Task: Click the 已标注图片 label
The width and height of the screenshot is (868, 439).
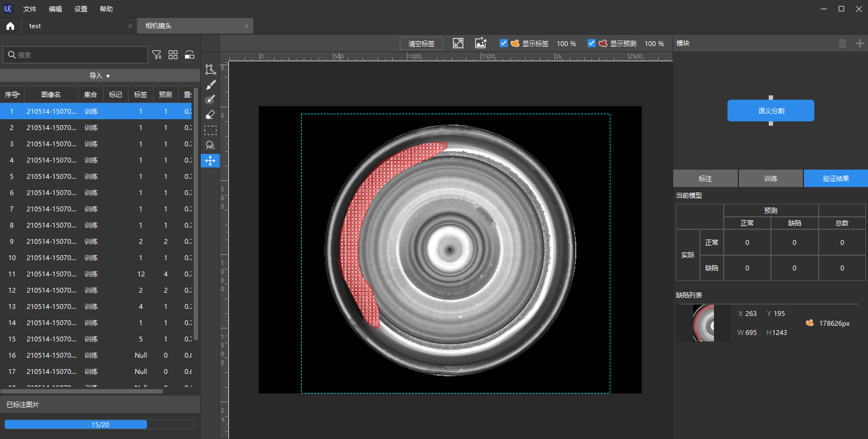Action: pyautogui.click(x=23, y=405)
